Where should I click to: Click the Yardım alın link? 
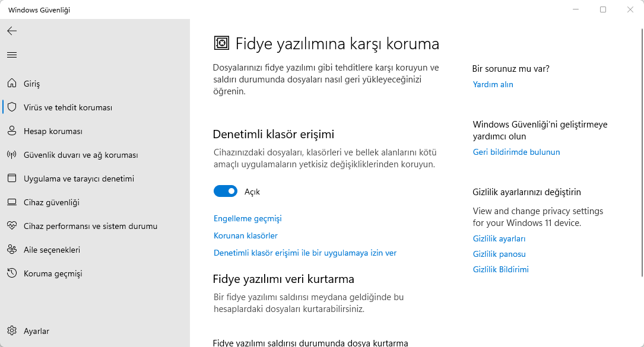pyautogui.click(x=493, y=85)
